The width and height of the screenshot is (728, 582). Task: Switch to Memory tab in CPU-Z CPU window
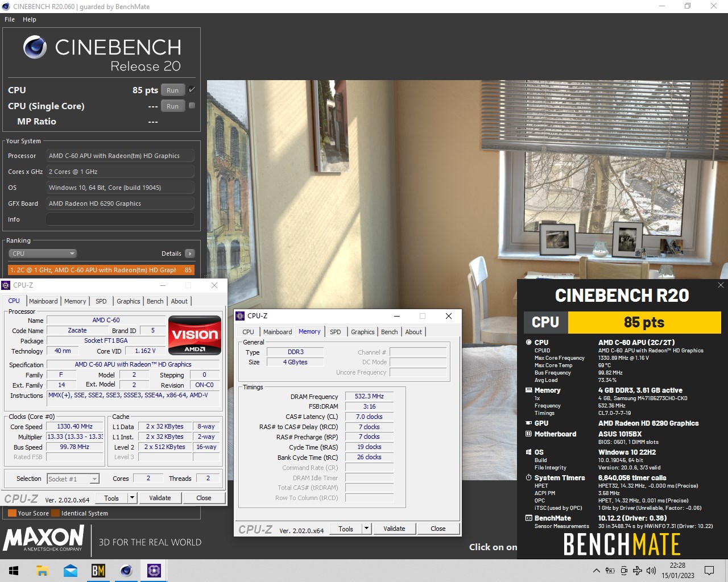[75, 301]
